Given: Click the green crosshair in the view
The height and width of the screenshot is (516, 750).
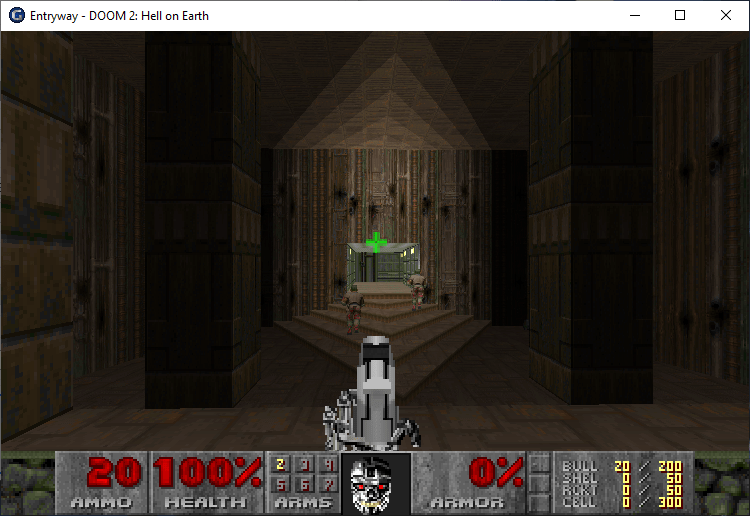Looking at the screenshot, I should click(376, 242).
